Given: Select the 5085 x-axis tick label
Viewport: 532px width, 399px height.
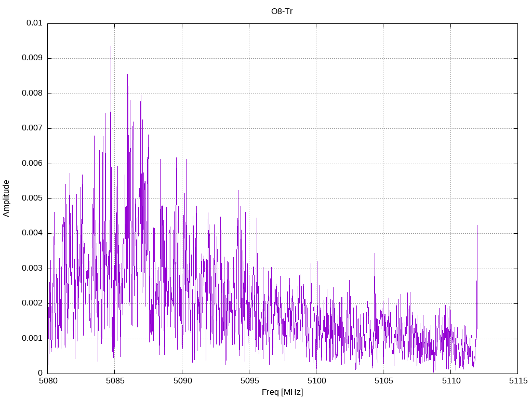Looking at the screenshot, I should (x=114, y=381).
